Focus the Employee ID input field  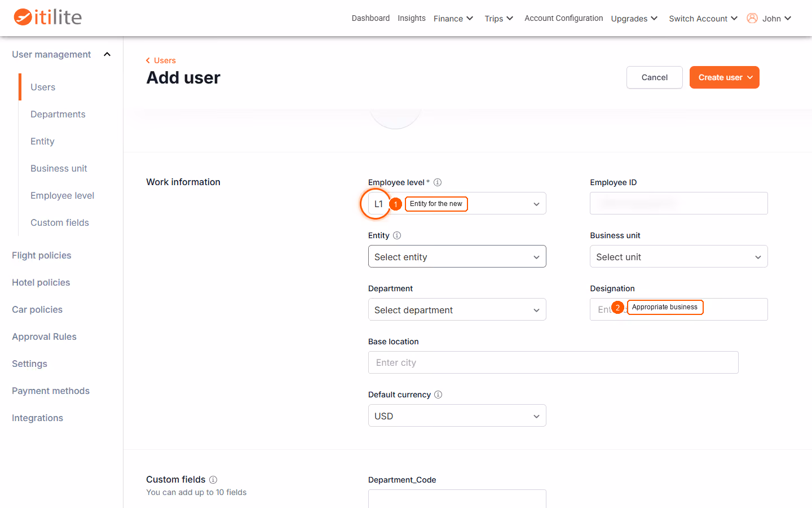coord(679,203)
